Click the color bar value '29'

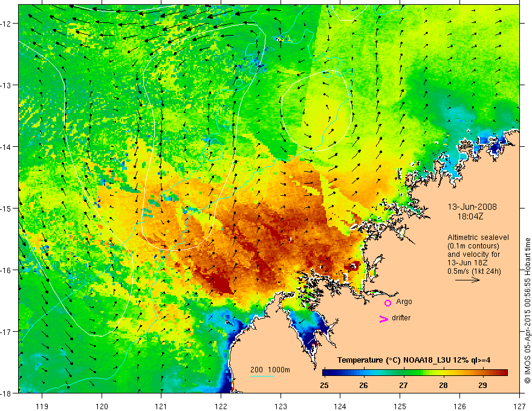coord(482,385)
